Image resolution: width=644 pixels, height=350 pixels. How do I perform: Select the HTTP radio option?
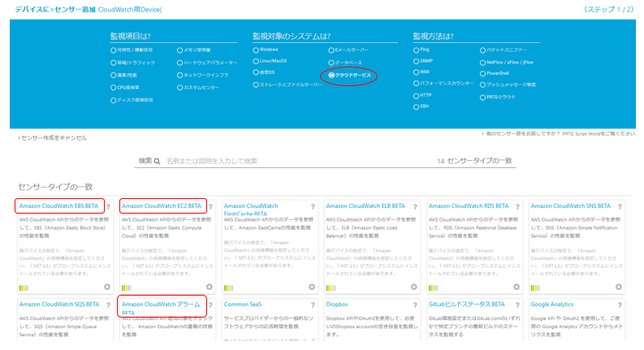pyautogui.click(x=416, y=96)
